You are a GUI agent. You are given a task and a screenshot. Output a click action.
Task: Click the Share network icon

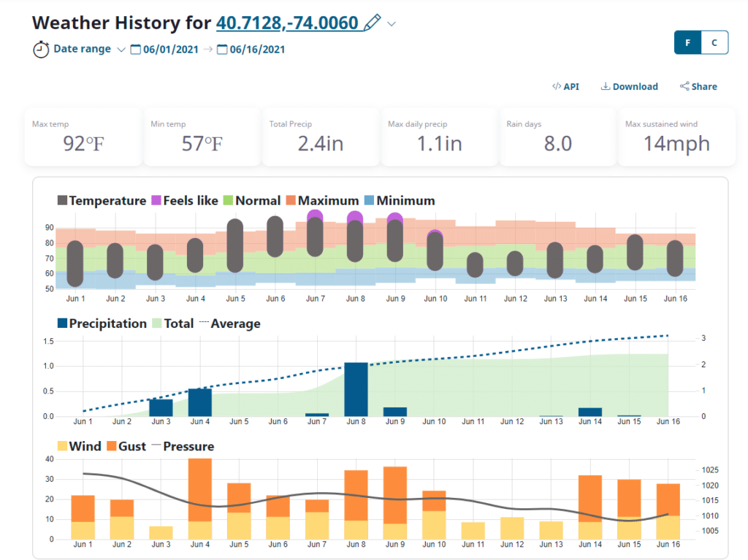tap(684, 86)
